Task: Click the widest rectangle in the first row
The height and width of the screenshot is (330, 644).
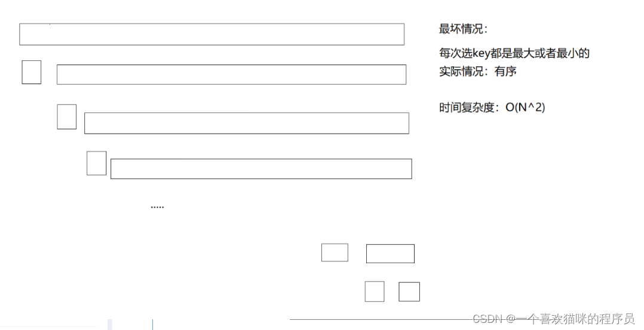Action: [x=211, y=34]
